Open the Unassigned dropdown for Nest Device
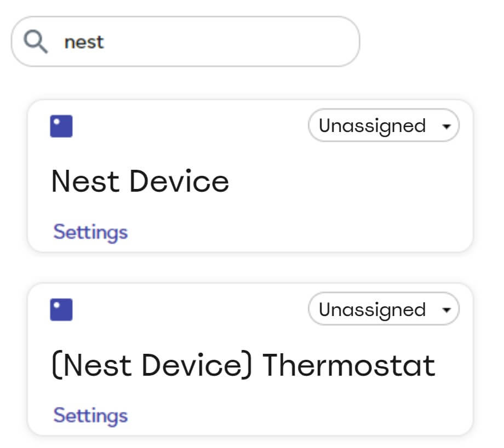The image size is (504, 448). [x=384, y=125]
